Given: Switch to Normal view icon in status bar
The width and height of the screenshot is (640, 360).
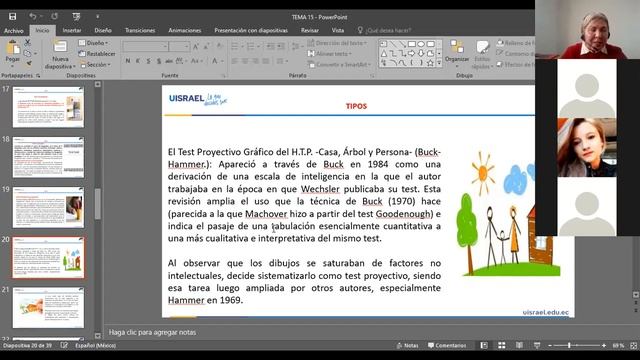Looking at the screenshot, I should click(x=484, y=345).
